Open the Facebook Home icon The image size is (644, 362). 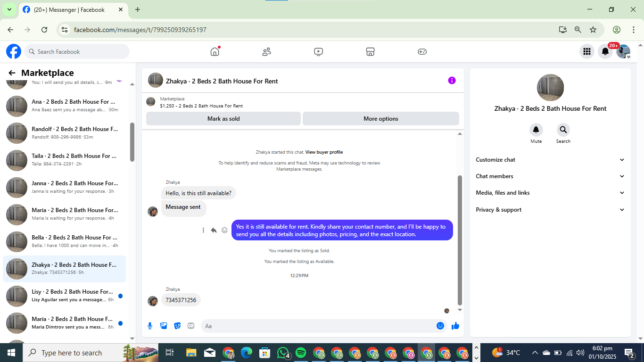click(x=215, y=51)
